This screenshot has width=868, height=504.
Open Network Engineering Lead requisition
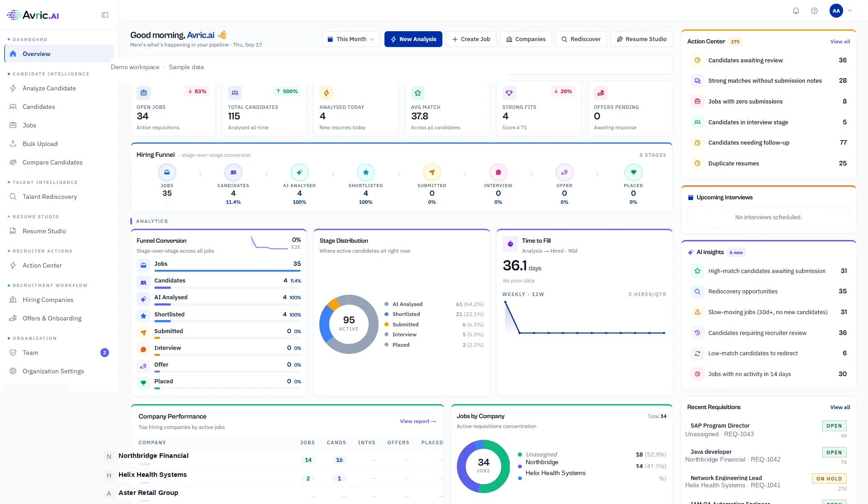768,481
